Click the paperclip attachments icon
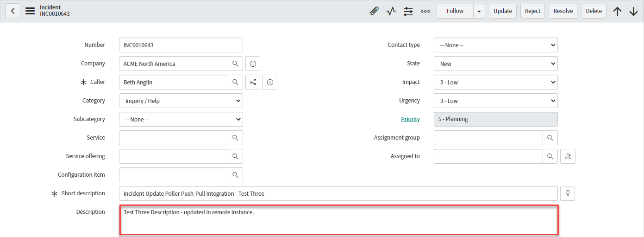Viewport: 644px width, 237px height. tap(374, 11)
